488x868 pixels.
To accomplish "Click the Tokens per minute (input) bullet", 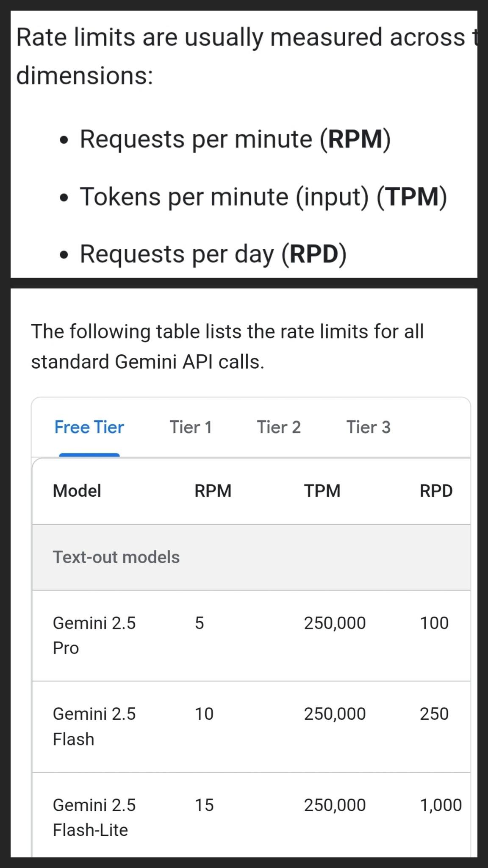I will pos(263,197).
